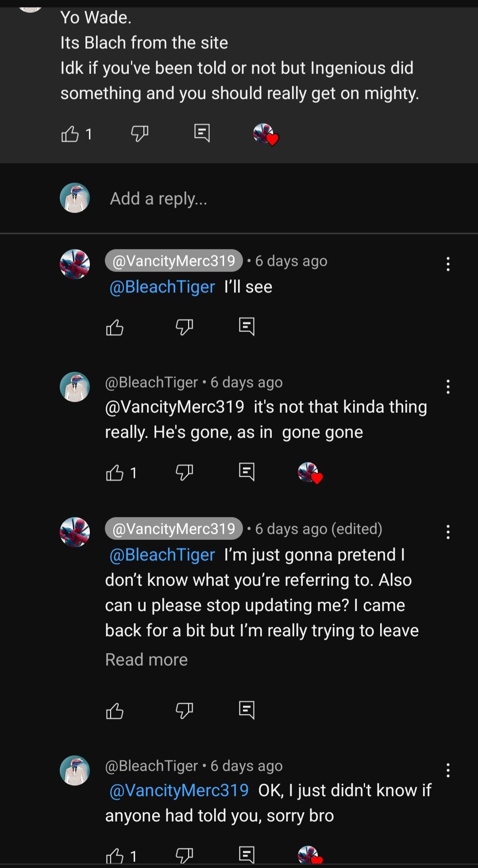Tap the creator heart on the top comment

click(x=266, y=135)
